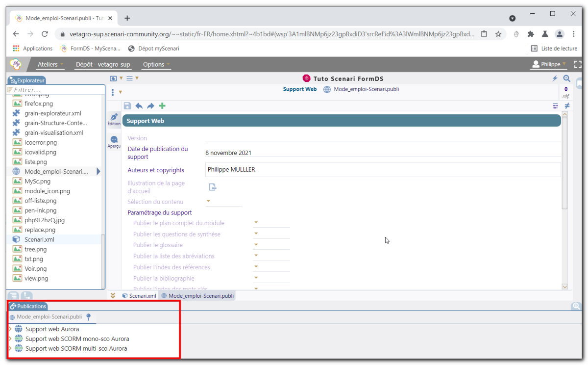Click the hamburger list icon above editor

130,78
